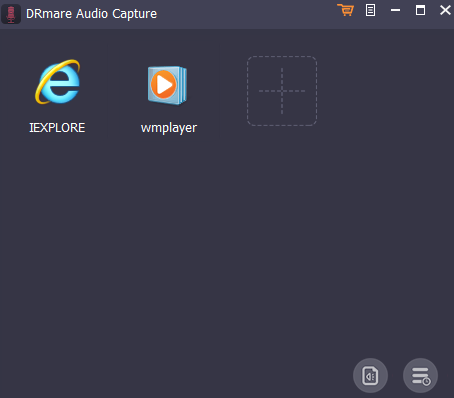Viewport: 454px width, 398px height.
Task: Open the audio format settings button
Action: [370, 376]
